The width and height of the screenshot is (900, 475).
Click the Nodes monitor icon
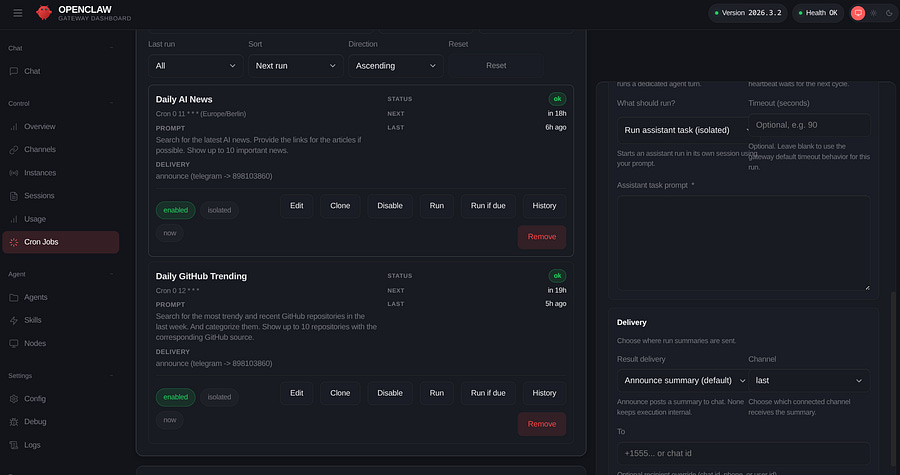[14, 343]
